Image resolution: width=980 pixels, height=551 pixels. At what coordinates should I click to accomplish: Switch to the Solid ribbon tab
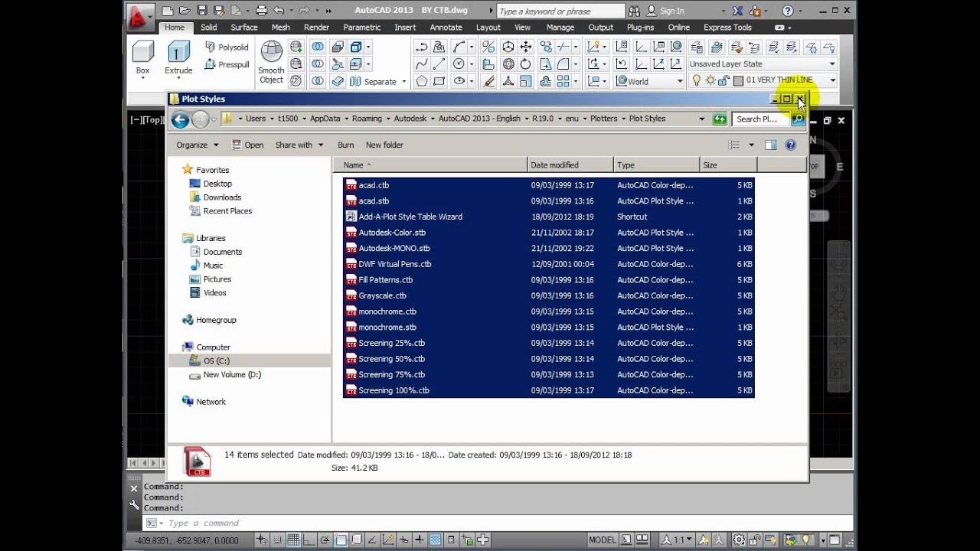[x=209, y=28]
